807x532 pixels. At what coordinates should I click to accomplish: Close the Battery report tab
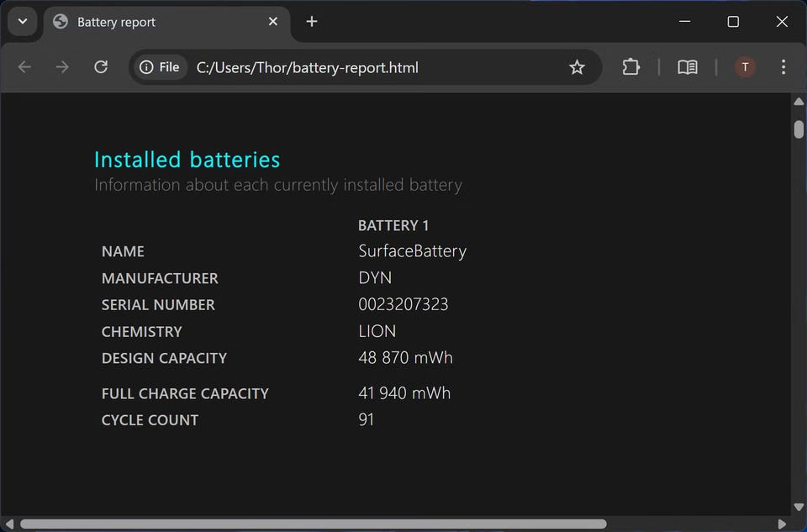click(273, 22)
